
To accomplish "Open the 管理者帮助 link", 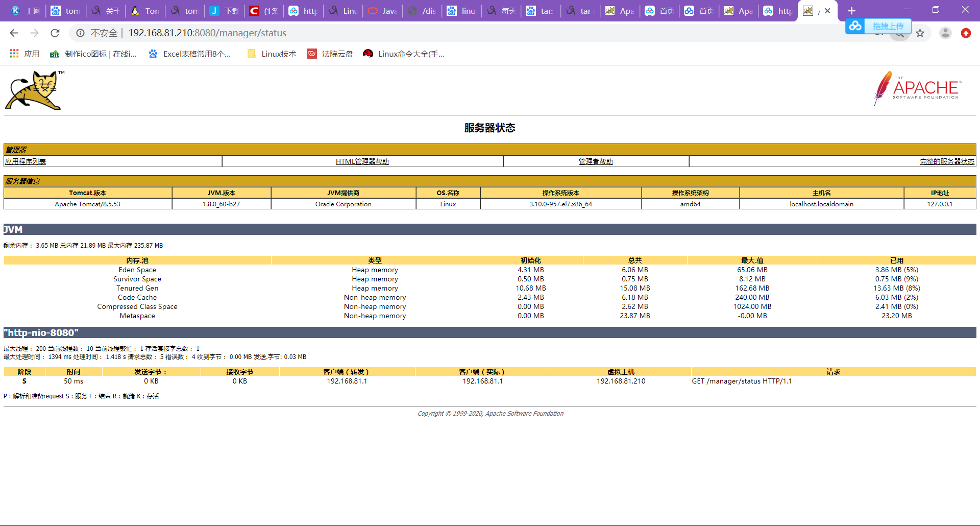I will 596,161.
